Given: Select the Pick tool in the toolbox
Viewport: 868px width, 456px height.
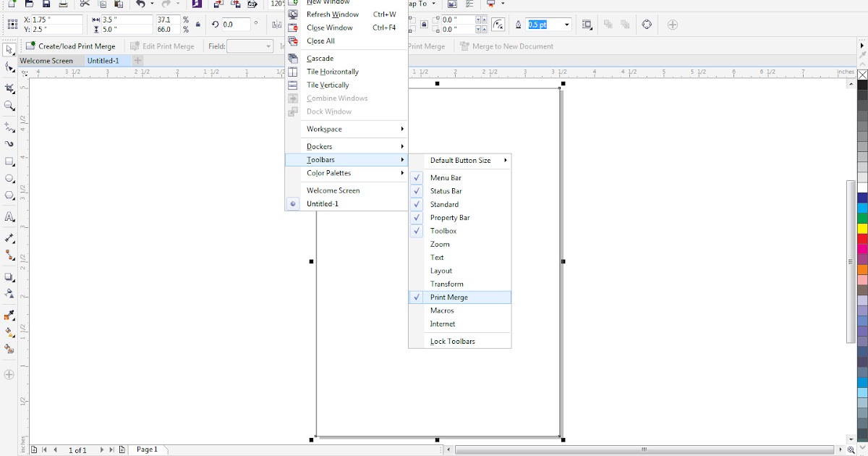Looking at the screenshot, I should (9, 49).
